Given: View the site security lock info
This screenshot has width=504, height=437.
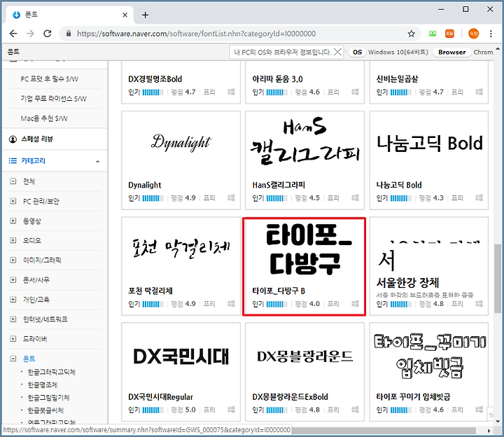Looking at the screenshot, I should coord(69,34).
